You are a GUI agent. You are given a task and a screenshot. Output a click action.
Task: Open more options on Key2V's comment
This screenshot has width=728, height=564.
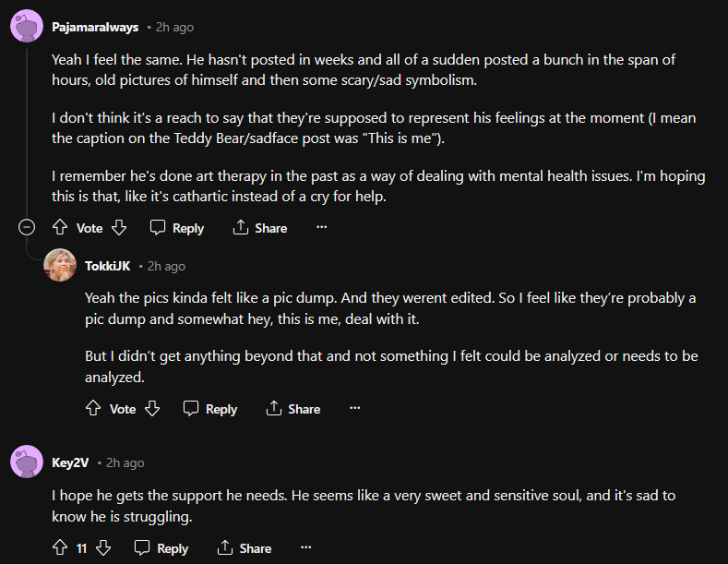pyautogui.click(x=305, y=548)
